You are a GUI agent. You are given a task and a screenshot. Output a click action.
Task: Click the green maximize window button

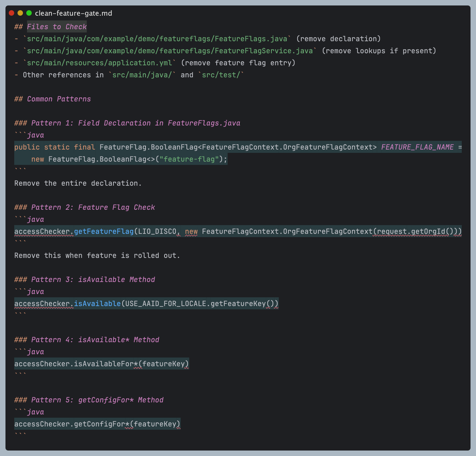(29, 13)
